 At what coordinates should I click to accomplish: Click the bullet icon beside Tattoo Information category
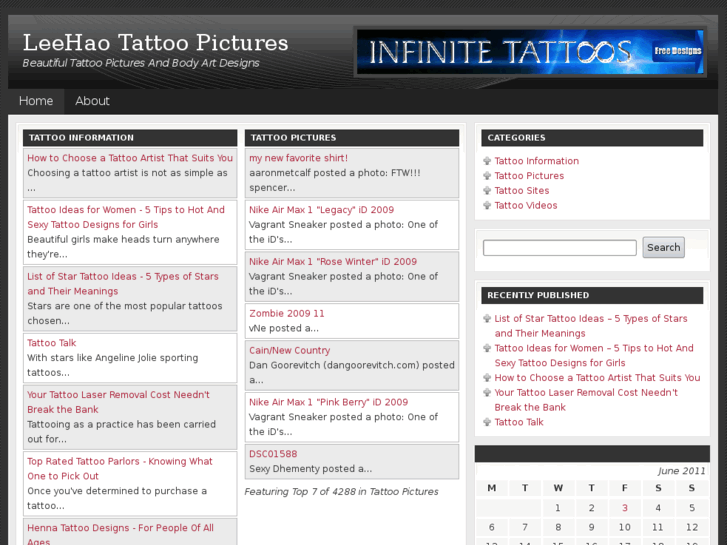click(487, 161)
